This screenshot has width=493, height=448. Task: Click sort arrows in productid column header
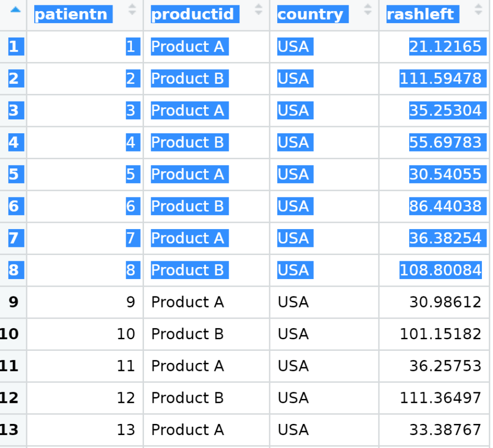click(x=259, y=10)
